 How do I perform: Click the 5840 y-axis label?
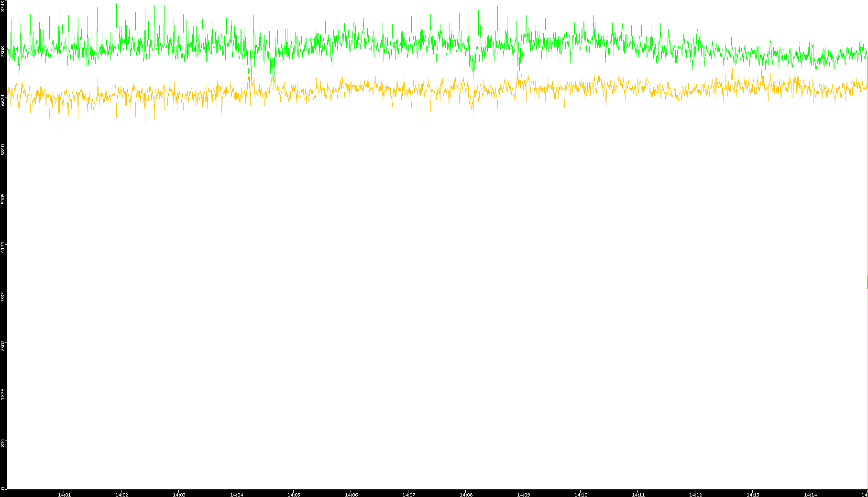pyautogui.click(x=3, y=149)
